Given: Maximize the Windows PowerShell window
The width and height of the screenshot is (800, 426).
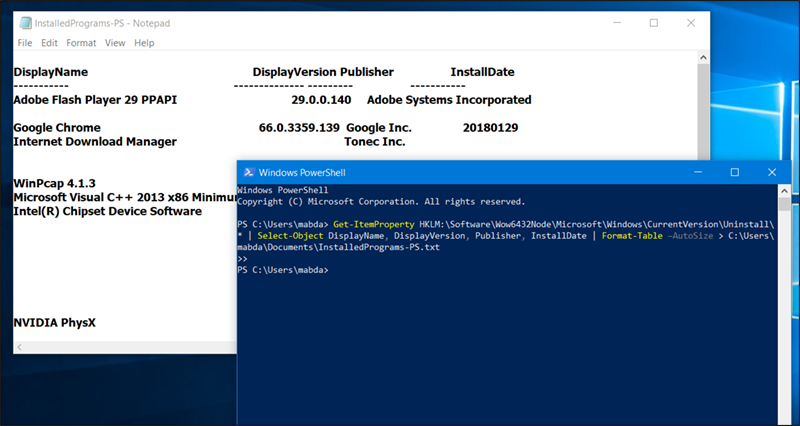Looking at the screenshot, I should pos(734,172).
